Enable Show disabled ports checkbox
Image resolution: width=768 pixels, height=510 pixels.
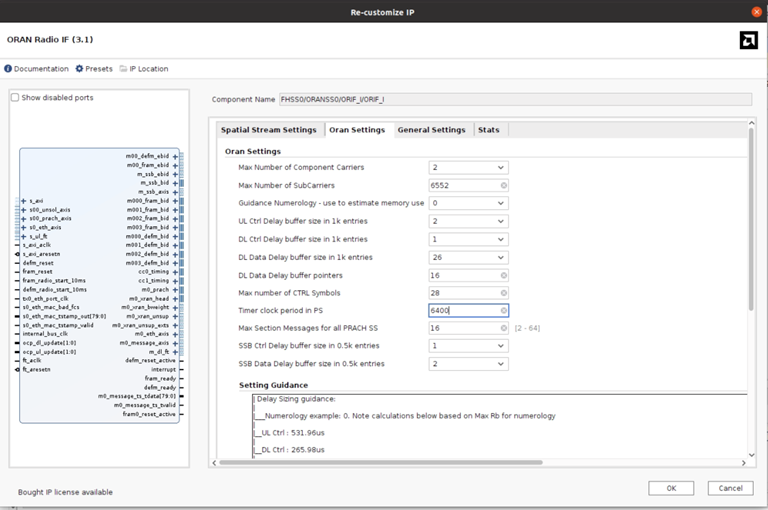(x=15, y=98)
